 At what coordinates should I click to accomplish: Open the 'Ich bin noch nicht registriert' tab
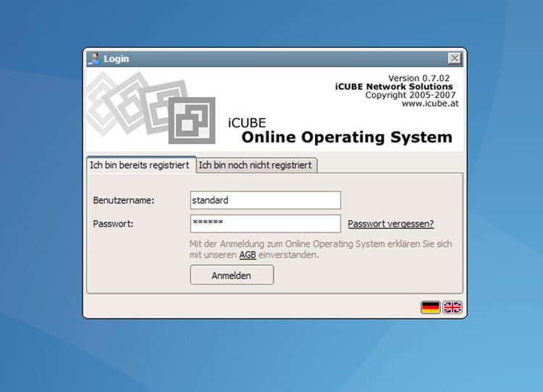coord(256,165)
